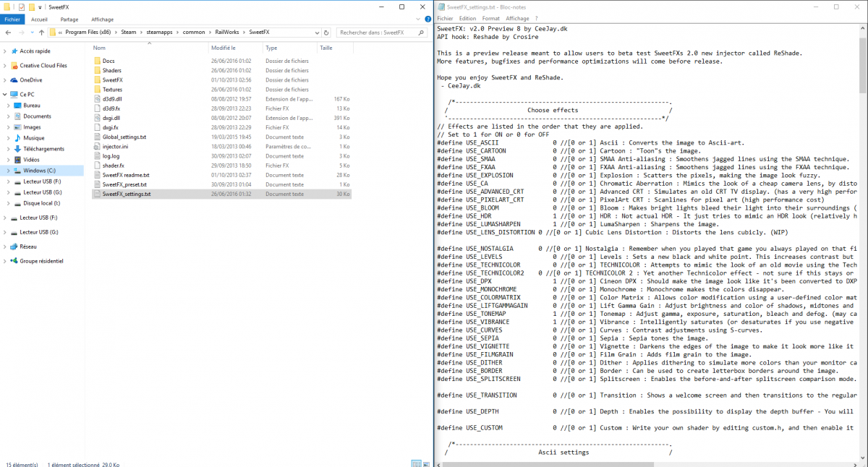Open the Explorer Fichier tab
This screenshot has width=868, height=467.
click(x=12, y=20)
